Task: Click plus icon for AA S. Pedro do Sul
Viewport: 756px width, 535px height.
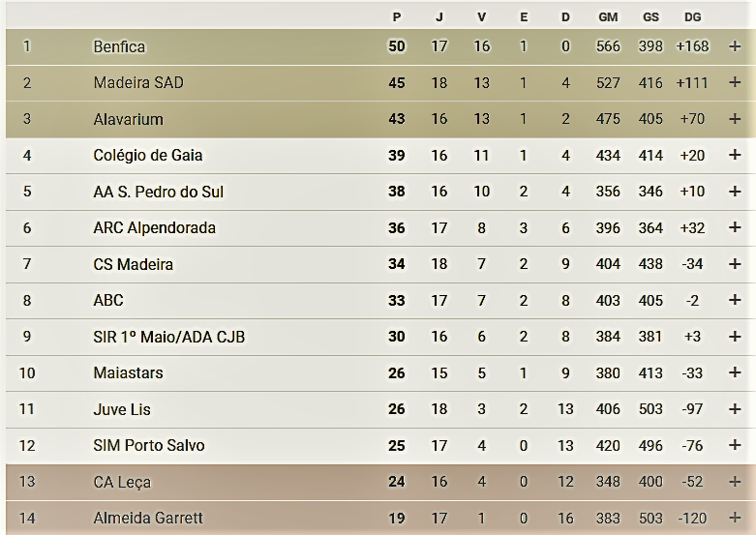Action: [735, 192]
